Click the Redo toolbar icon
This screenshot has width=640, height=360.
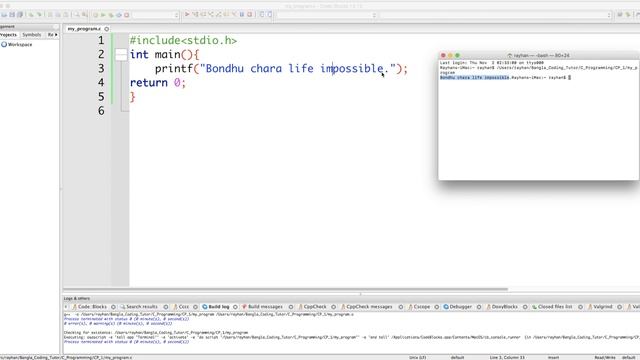pos(39,15)
